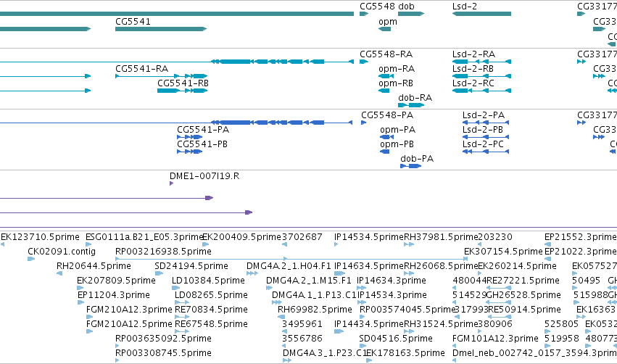The image size is (617, 364).
Task: Click the EK207809.5prime label
Action: coord(116,281)
